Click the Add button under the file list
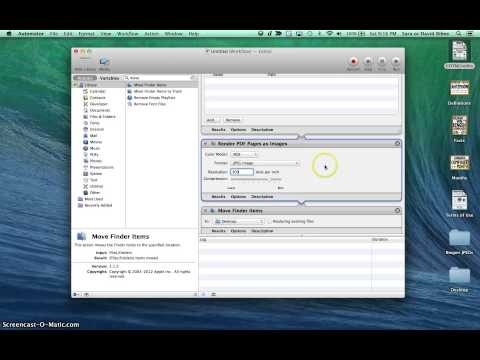 click(212, 120)
